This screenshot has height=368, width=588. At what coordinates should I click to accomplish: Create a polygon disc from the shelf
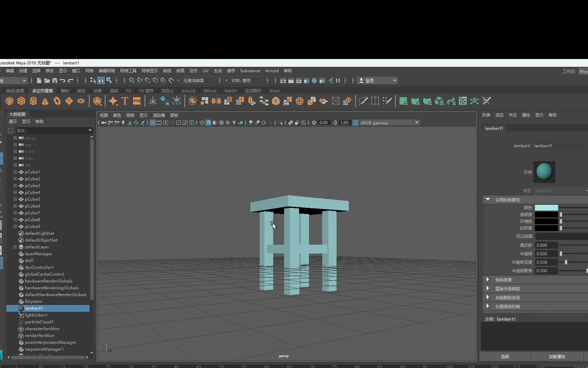point(81,101)
